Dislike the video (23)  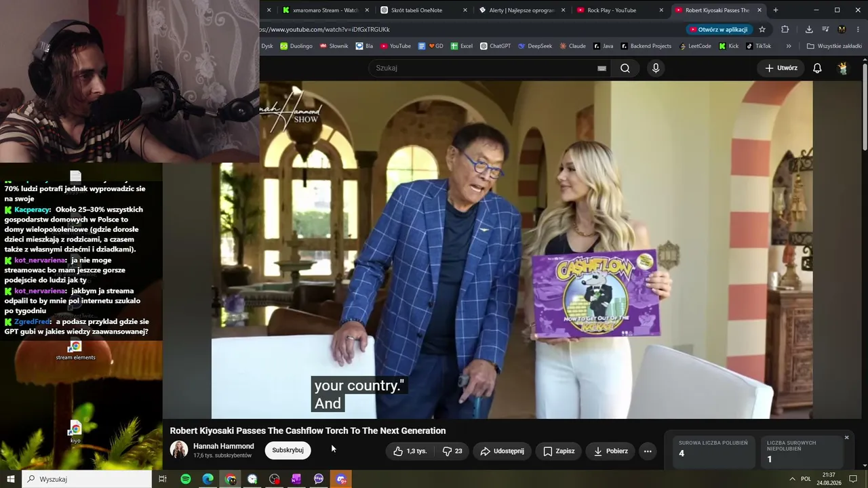coord(452,451)
